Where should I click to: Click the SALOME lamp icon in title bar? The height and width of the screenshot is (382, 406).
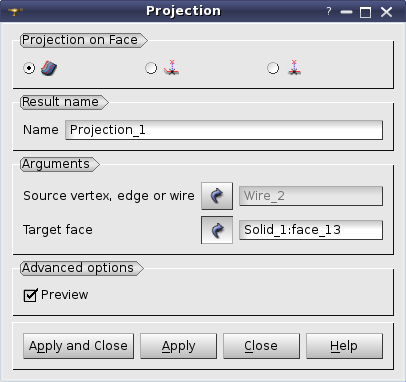[15, 12]
